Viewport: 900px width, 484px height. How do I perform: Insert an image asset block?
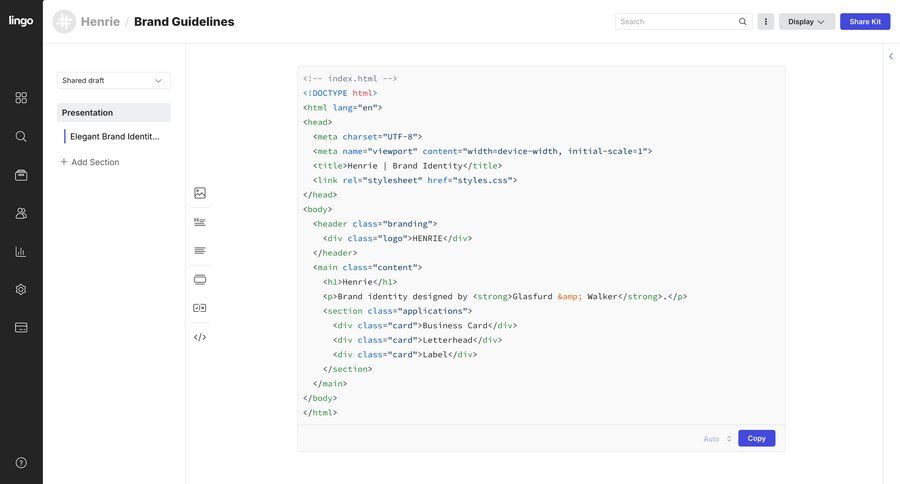click(200, 193)
